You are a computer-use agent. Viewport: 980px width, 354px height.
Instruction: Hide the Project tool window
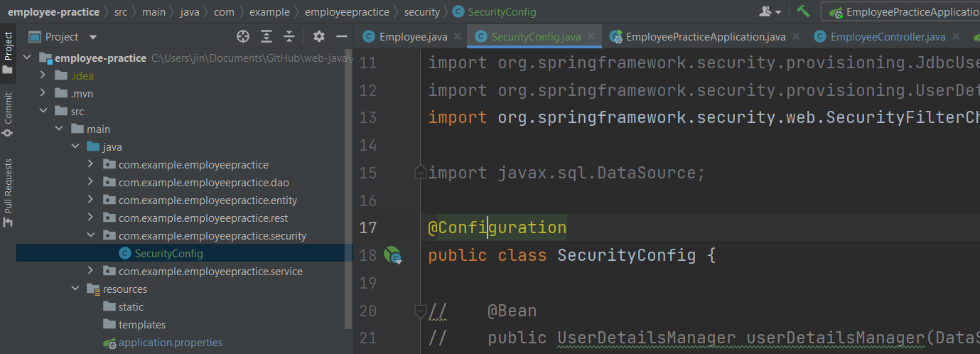[x=342, y=36]
